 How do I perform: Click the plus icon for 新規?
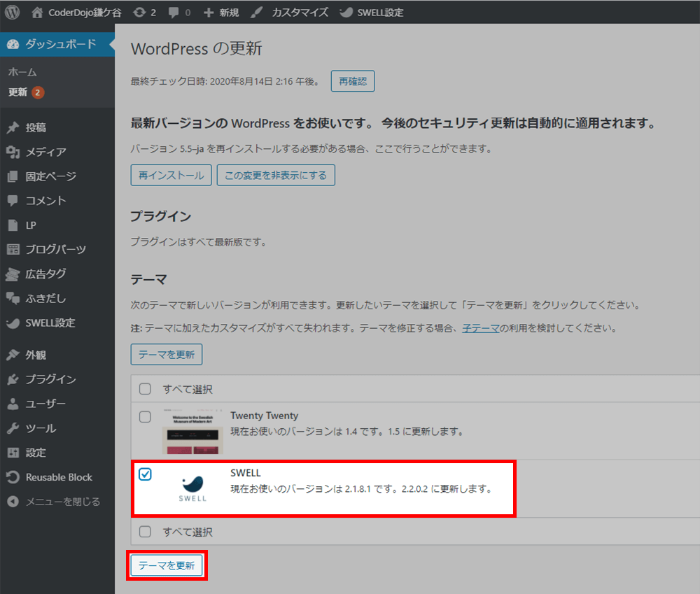(209, 13)
